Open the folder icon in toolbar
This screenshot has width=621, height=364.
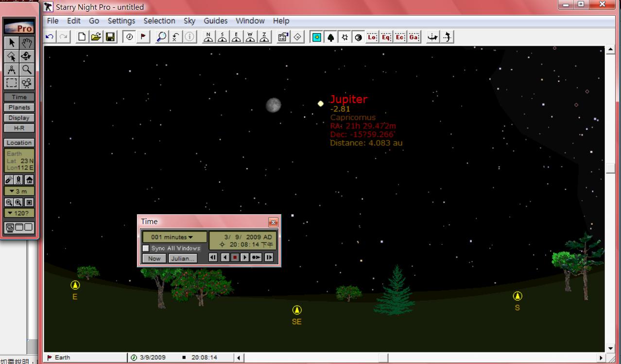click(x=96, y=37)
